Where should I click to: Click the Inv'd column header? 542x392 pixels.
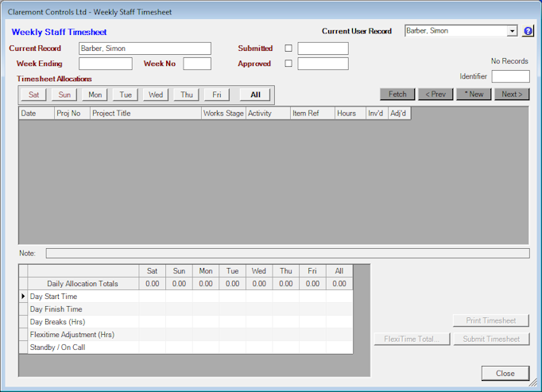click(377, 114)
